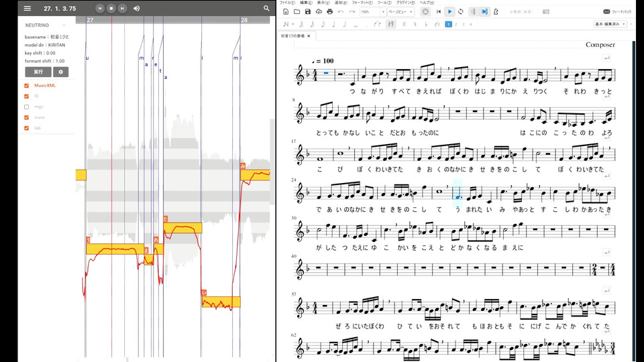
Task: Collapse the NEUTRINO panel
Action: pos(64,25)
